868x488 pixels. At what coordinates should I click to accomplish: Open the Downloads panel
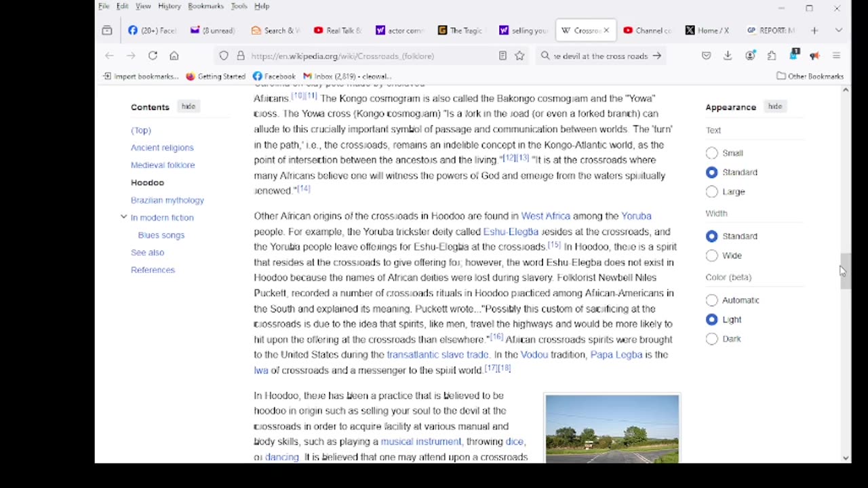point(728,56)
